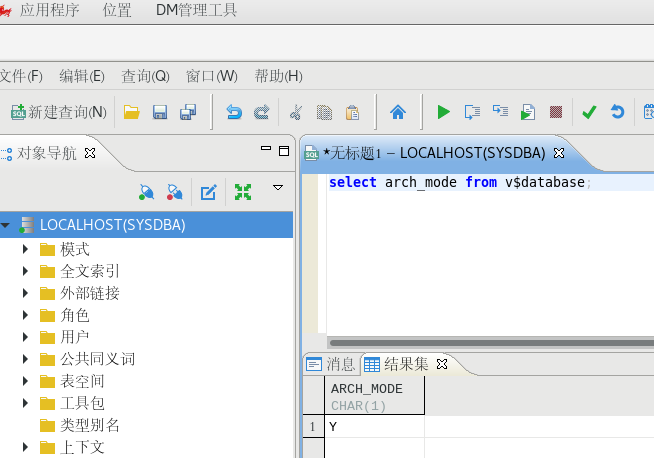Click the red stop execution icon
Viewport: 654px width, 458px height.
[556, 112]
